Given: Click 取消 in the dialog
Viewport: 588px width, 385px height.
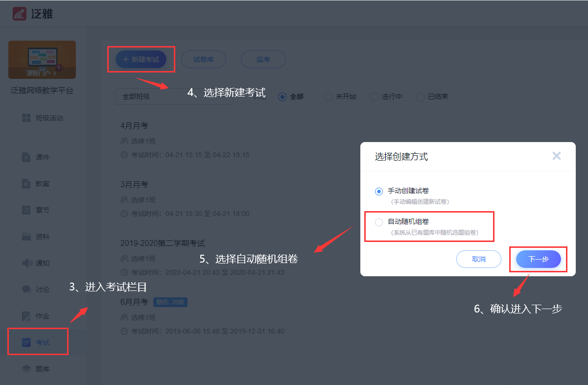Looking at the screenshot, I should pyautogui.click(x=479, y=259).
